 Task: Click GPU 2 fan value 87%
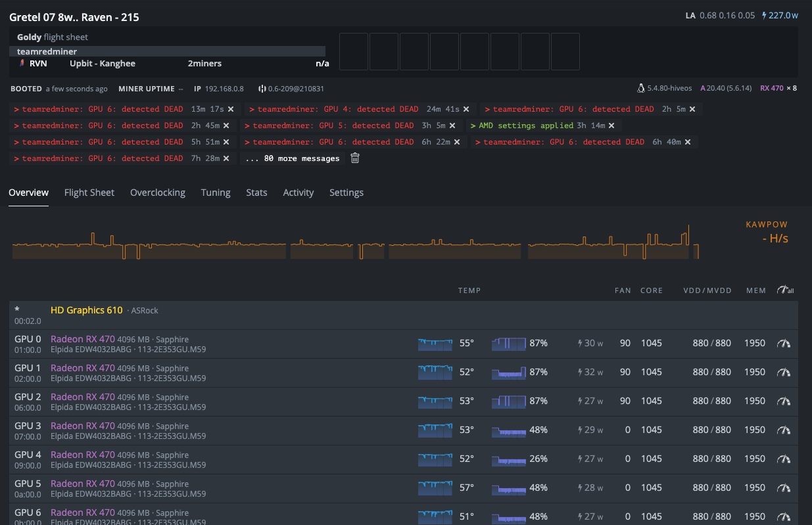click(538, 401)
